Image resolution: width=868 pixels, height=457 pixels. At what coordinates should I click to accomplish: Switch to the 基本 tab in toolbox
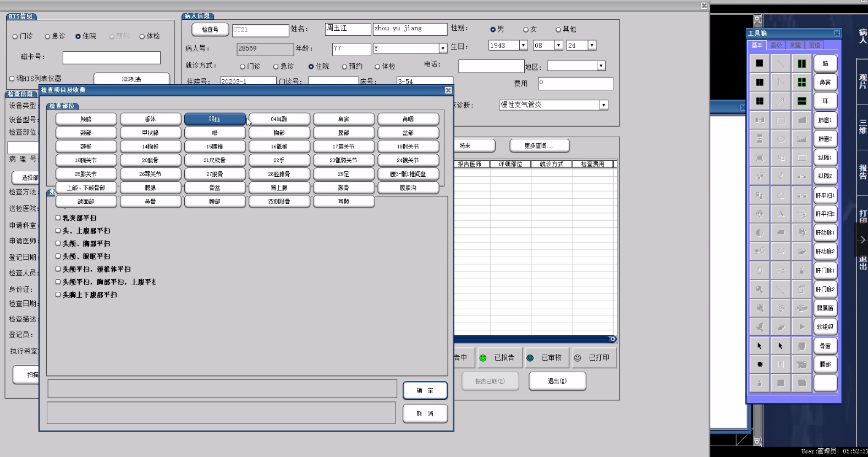tap(757, 45)
